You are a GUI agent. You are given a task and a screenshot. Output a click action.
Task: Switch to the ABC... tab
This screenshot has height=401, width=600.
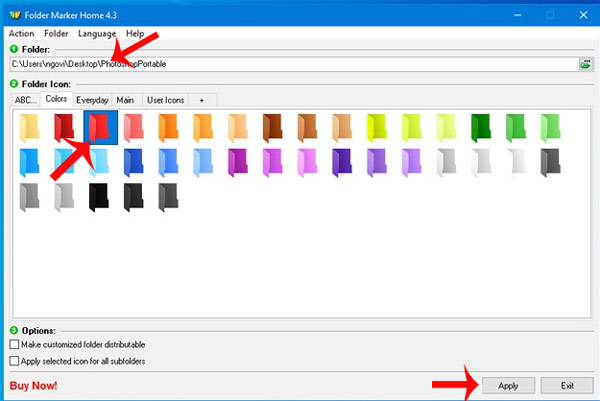25,100
